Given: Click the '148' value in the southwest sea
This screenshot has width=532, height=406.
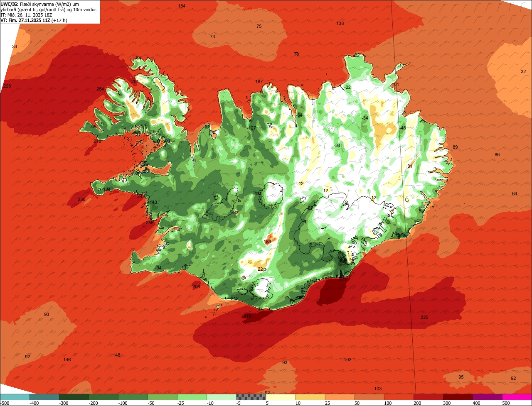Looking at the screenshot, I should 116,355.
